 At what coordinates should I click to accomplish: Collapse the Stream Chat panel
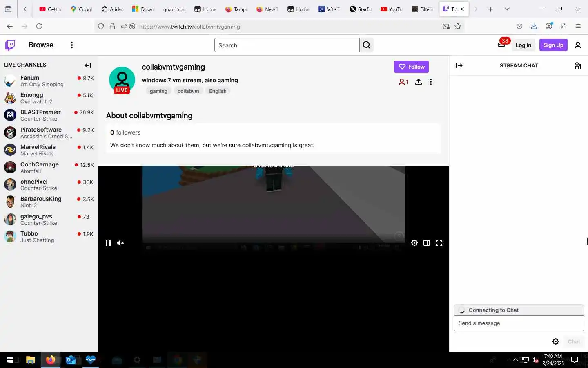point(459,65)
